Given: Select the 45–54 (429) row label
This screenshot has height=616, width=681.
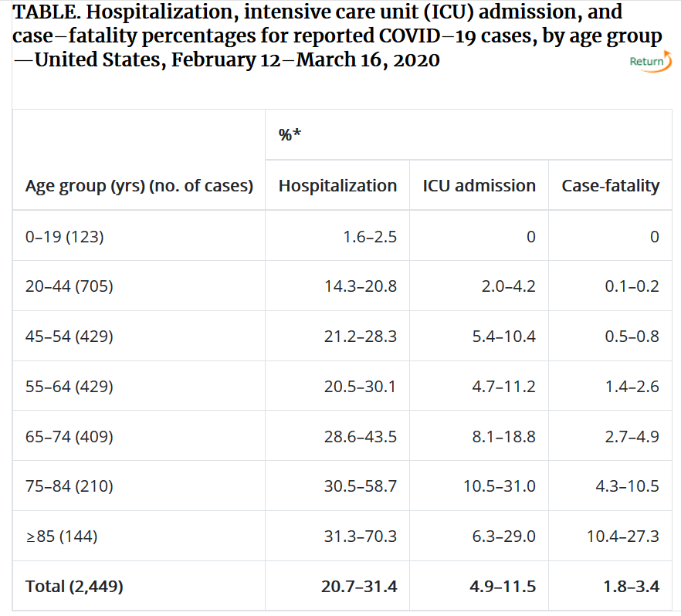Looking at the screenshot, I should (x=69, y=337).
